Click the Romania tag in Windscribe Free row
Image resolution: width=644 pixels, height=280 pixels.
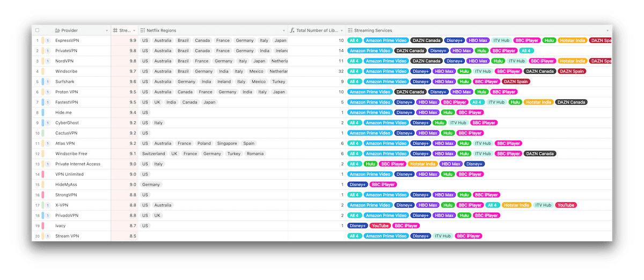(x=255, y=154)
